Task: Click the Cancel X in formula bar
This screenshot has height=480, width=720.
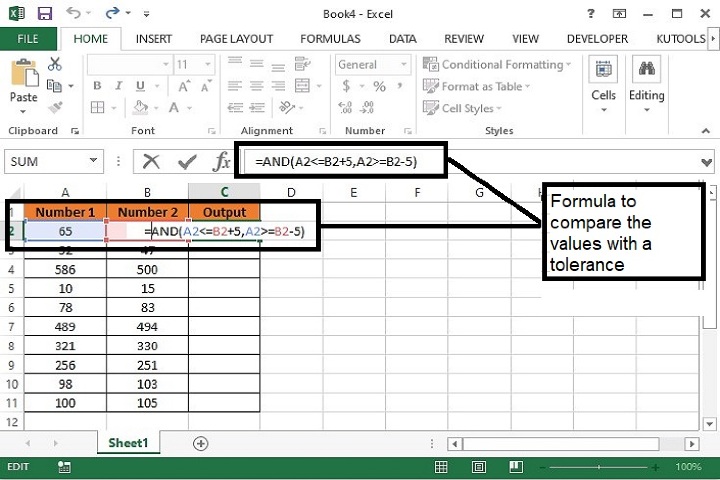Action: coord(151,162)
